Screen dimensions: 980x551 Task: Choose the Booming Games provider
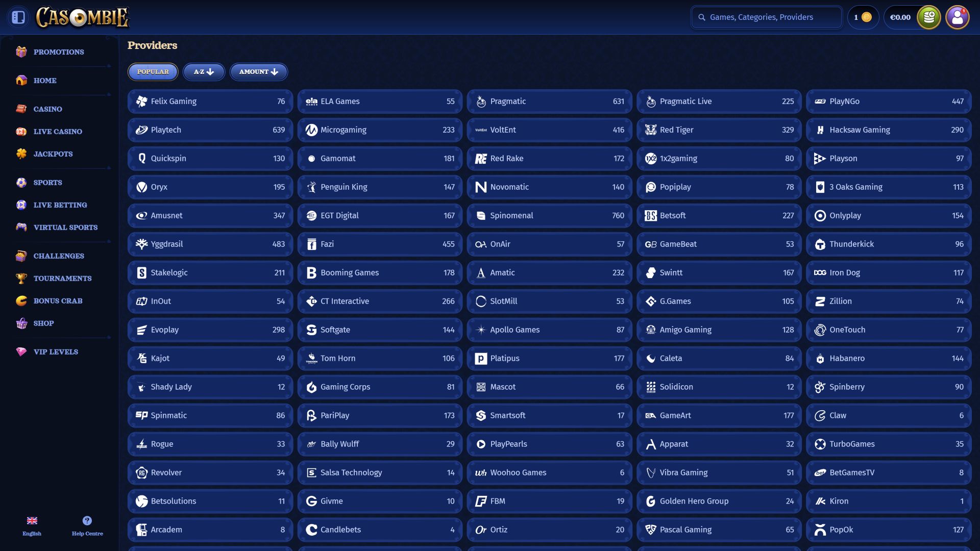click(x=380, y=273)
